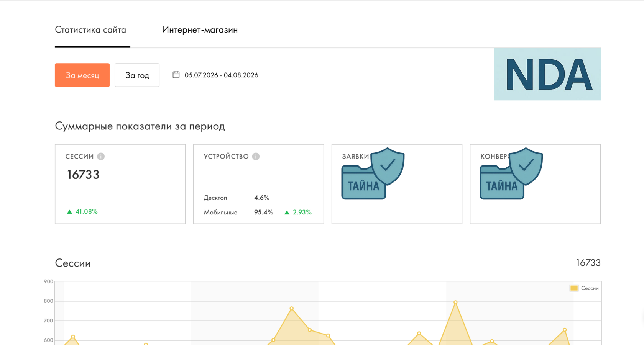This screenshot has width=644, height=345.
Task: Open the Статистика сайта tab
Action: click(90, 30)
